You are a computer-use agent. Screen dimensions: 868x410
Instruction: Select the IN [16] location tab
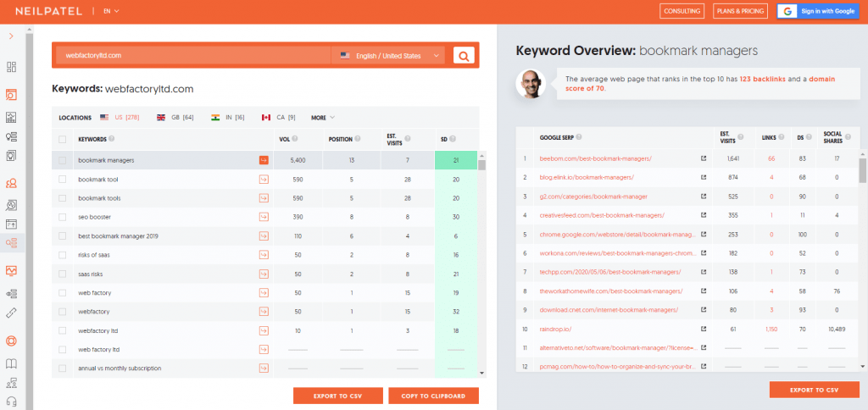tap(227, 117)
